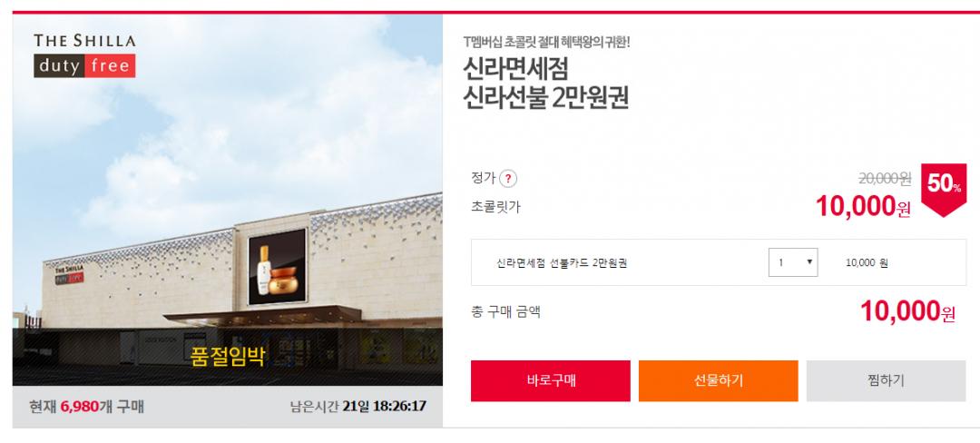Click the red 10,000원 초콜릿가 price

pyautogui.click(x=863, y=205)
